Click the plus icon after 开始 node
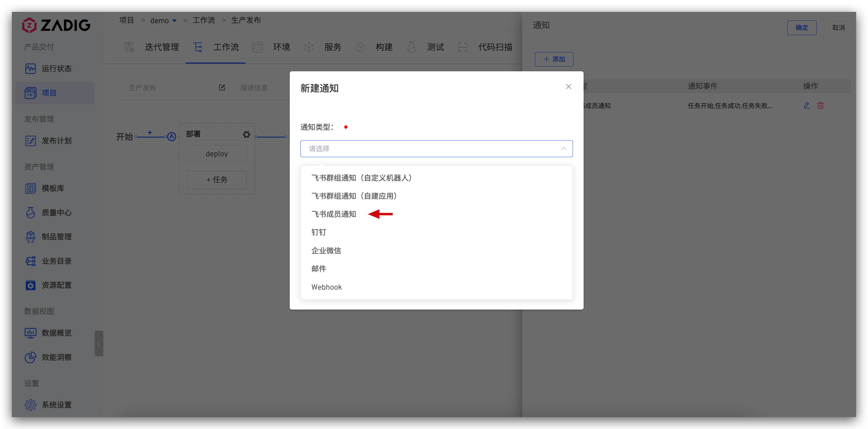Screen dimensions: 868x429 point(150,133)
